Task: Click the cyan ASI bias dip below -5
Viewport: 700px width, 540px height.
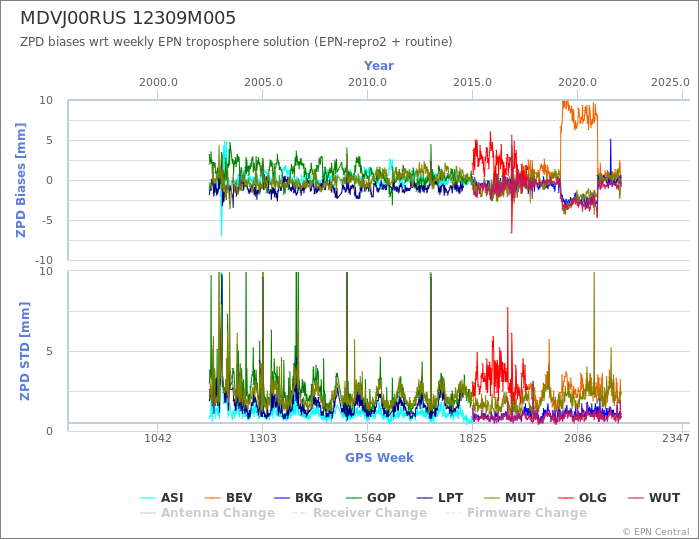Action: pyautogui.click(x=221, y=230)
